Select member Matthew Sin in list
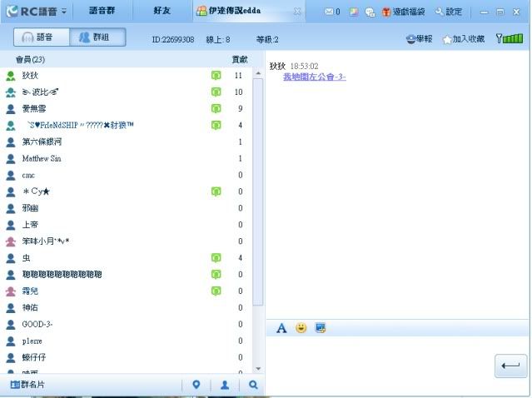The width and height of the screenshot is (532, 398). pyautogui.click(x=42, y=158)
